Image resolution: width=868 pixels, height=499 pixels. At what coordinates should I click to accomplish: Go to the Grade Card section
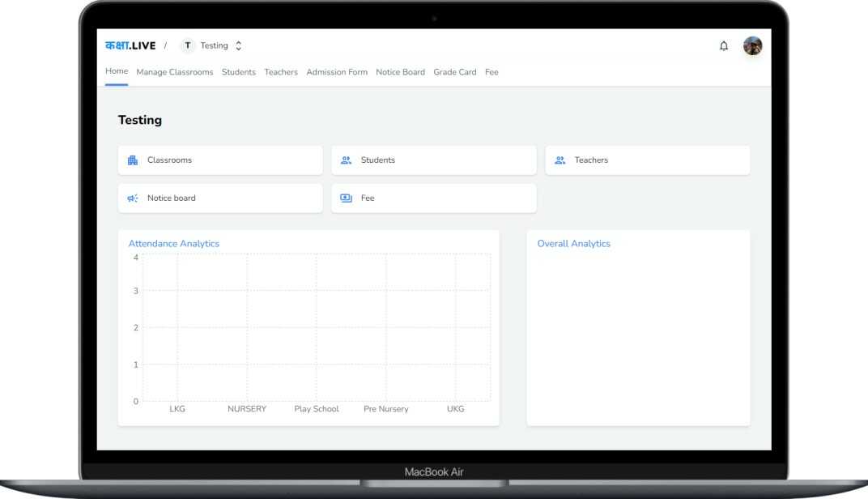455,71
